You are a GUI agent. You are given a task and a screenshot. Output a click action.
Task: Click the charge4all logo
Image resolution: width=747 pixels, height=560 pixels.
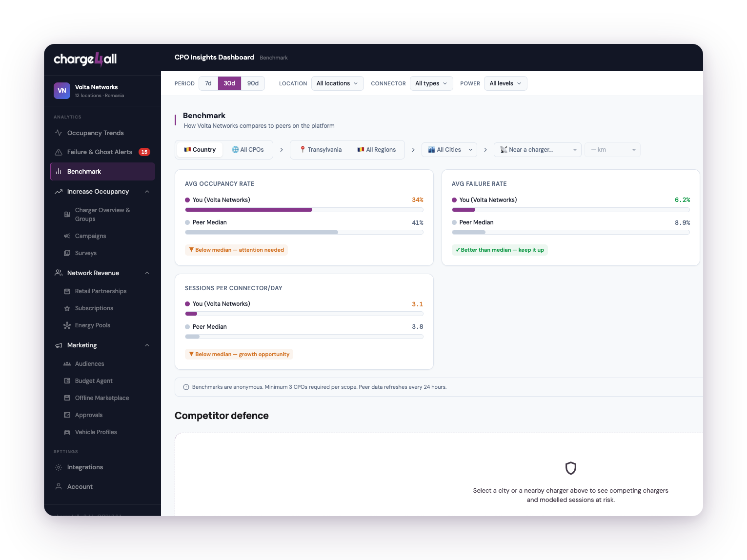coord(85,59)
